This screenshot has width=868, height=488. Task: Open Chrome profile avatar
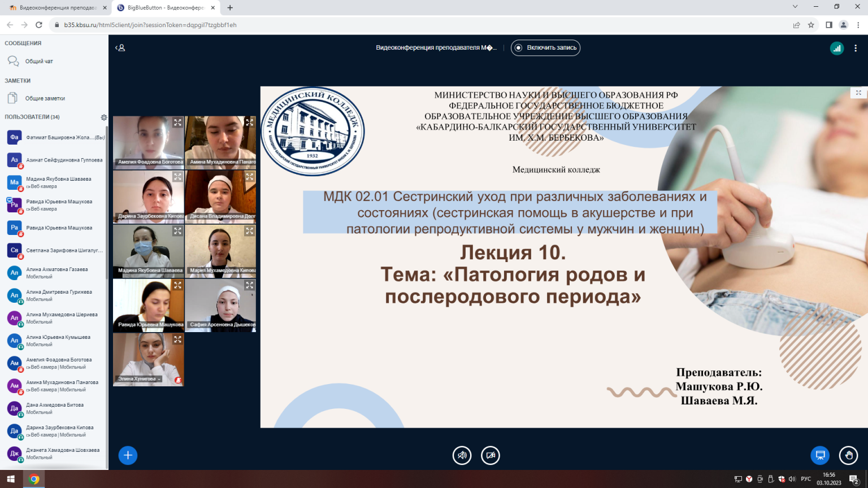844,25
